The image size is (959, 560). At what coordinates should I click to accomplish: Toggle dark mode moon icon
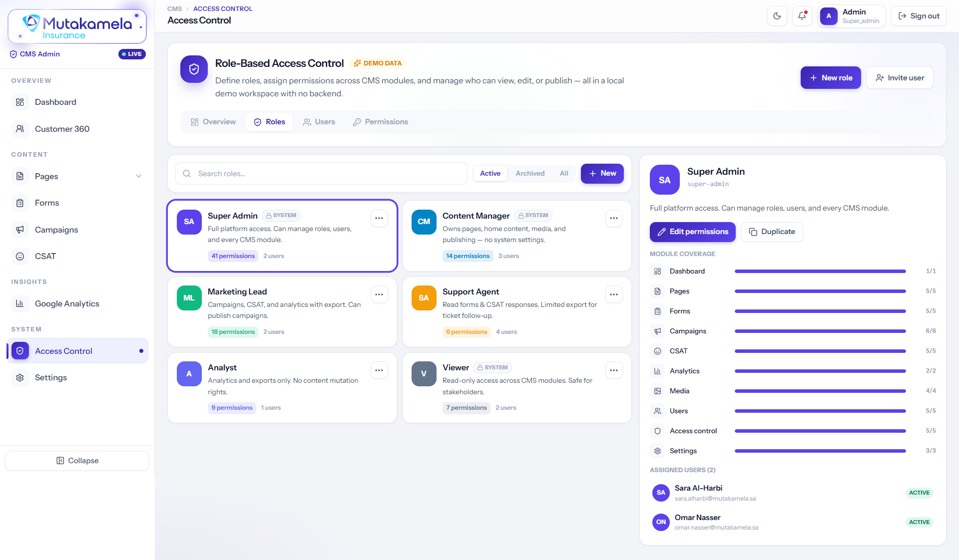(777, 16)
